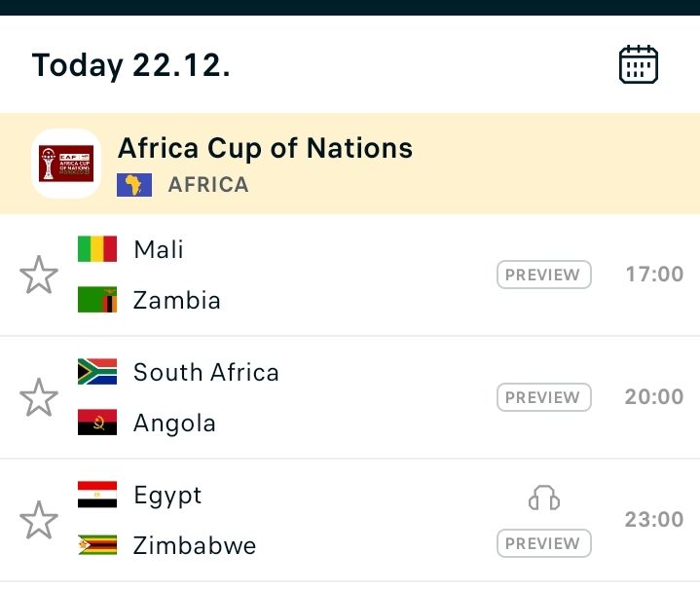Open the Africa Cup of Nations league title
The width and height of the screenshot is (700, 590).
tap(265, 148)
